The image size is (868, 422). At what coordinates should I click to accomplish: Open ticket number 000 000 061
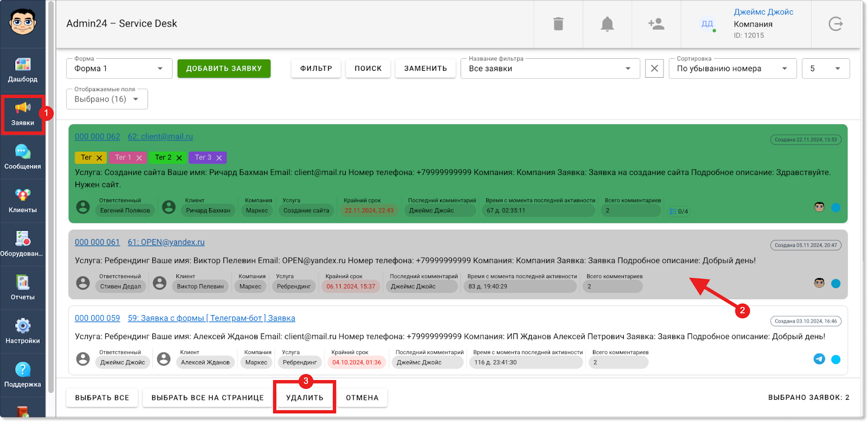[97, 242]
